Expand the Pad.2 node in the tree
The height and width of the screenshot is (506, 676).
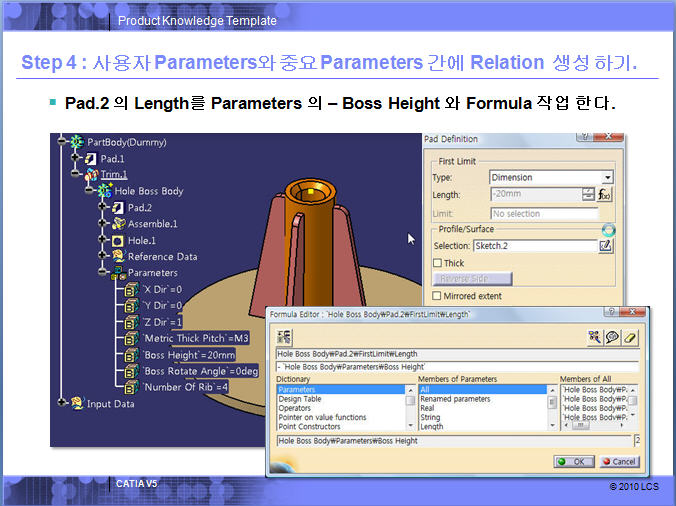(x=101, y=207)
